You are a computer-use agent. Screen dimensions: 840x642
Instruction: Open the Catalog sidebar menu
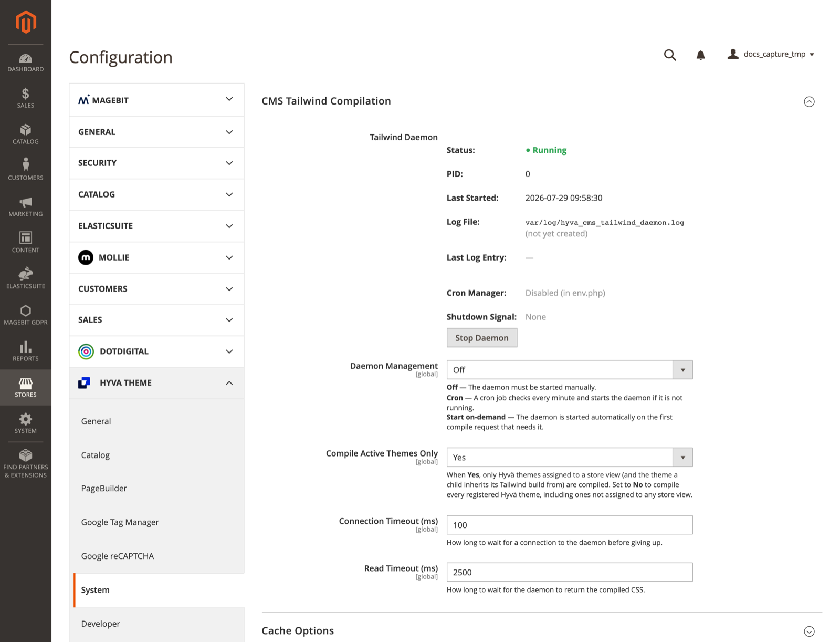pyautogui.click(x=26, y=134)
